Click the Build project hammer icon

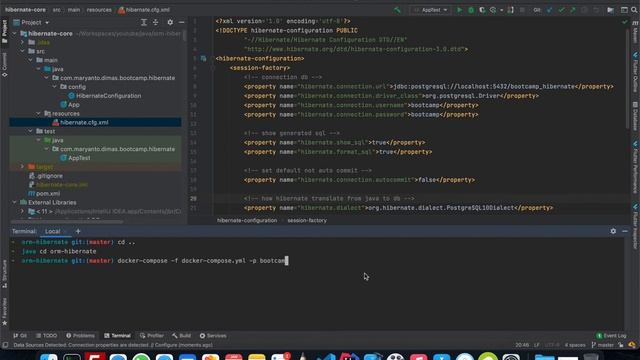[397, 10]
